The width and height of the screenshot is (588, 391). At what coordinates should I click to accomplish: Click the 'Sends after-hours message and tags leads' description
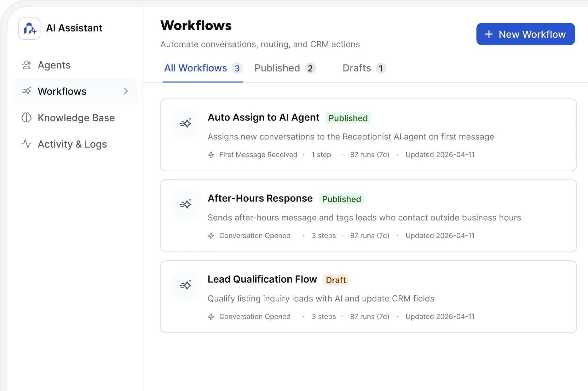364,218
